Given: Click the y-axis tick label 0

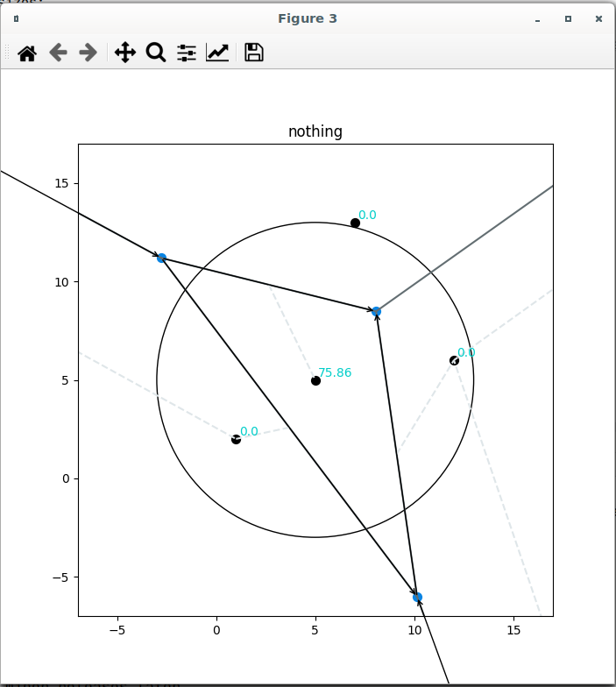Looking at the screenshot, I should point(66,478).
